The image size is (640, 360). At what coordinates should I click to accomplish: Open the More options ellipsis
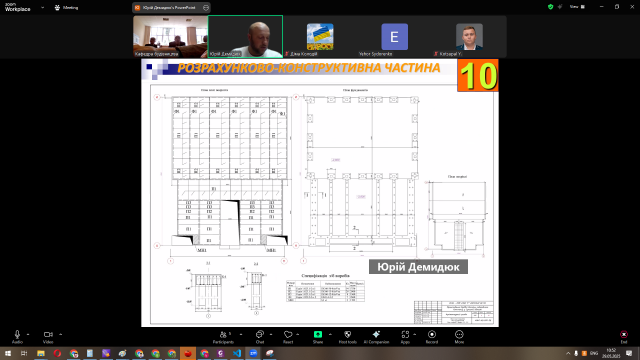click(x=459, y=335)
